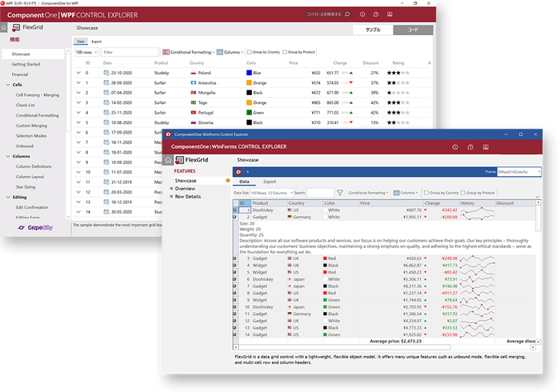Image resolution: width=560 pixels, height=392 pixels.
Task: Click the search magnifier in WPF header
Action: coord(349,14)
